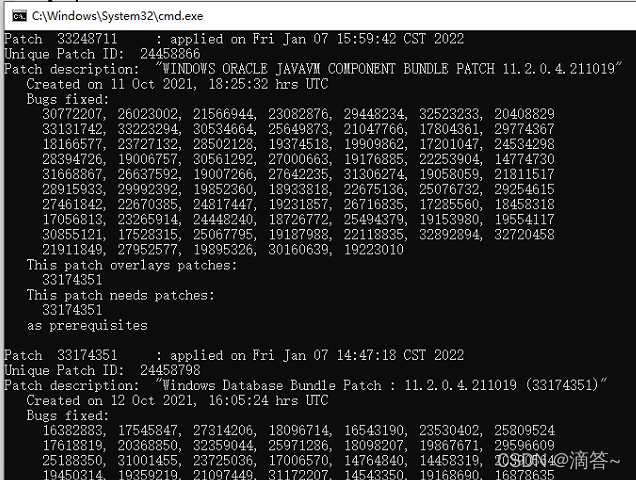Click bug number 25809524
This screenshot has height=480, width=636.
pos(524,430)
